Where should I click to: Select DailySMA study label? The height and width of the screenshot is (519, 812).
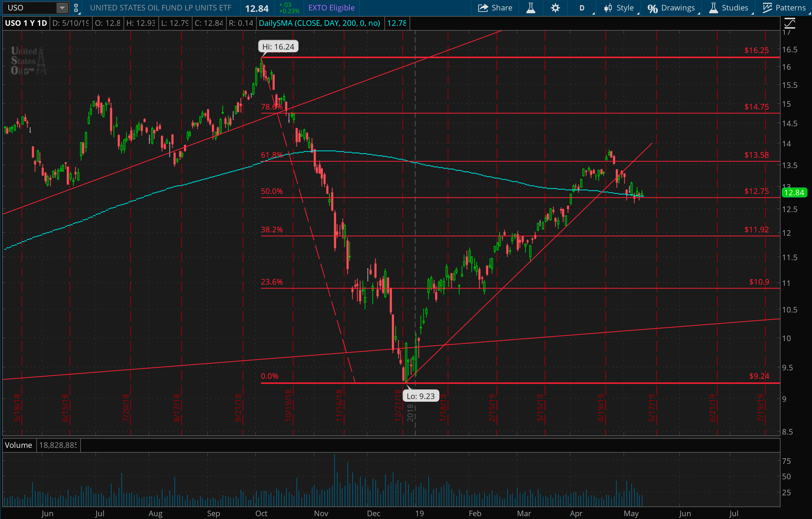(319, 23)
